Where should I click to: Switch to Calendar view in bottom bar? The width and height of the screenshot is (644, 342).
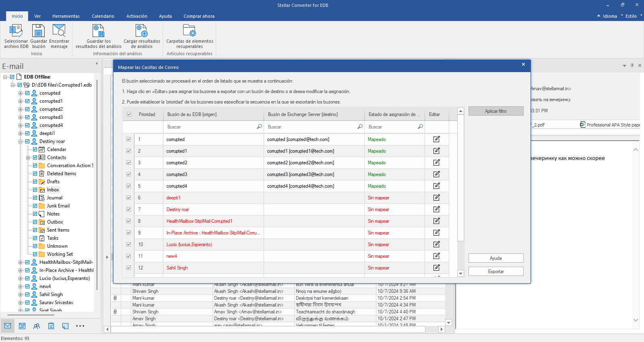[x=22, y=326]
